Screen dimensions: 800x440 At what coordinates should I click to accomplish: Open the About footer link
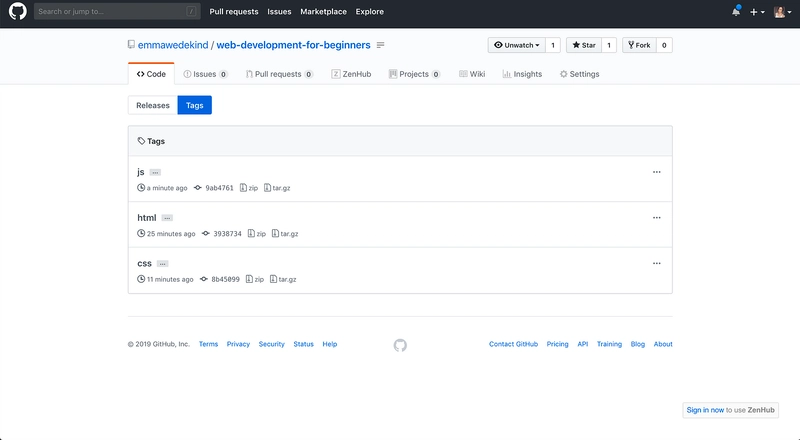[x=663, y=344]
